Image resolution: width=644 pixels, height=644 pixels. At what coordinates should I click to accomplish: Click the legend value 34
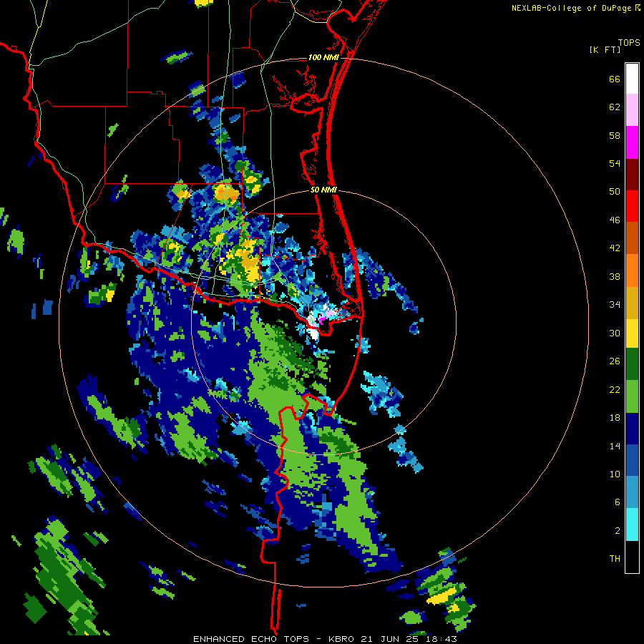click(x=615, y=304)
